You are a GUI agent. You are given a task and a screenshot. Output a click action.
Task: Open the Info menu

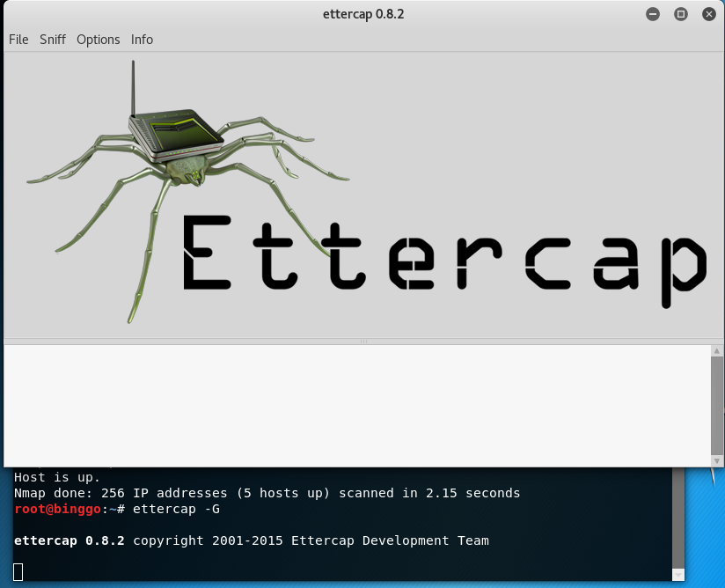click(142, 40)
